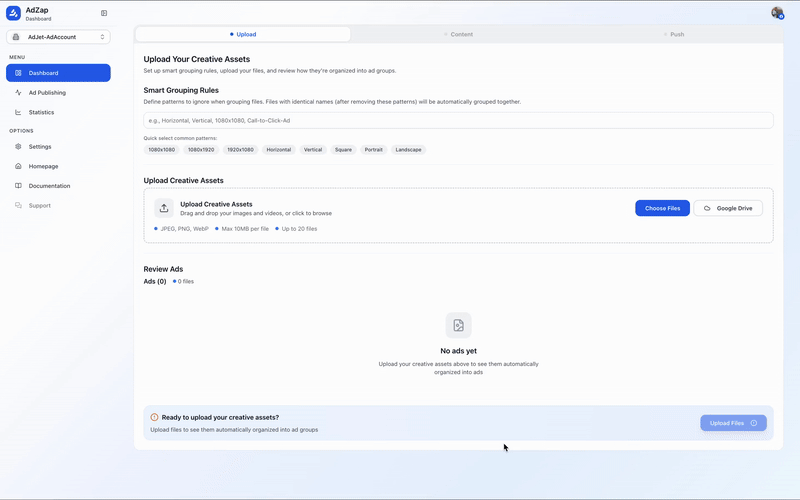
Task: Click the 'Smart Grouping Rules' heading
Action: click(181, 90)
